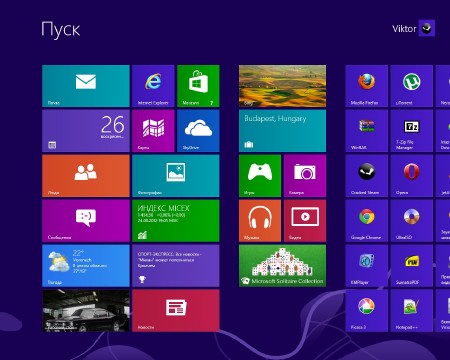This screenshot has width=450, height=360.
Task: Launch the Google Chrome tile
Action: [x=367, y=221]
